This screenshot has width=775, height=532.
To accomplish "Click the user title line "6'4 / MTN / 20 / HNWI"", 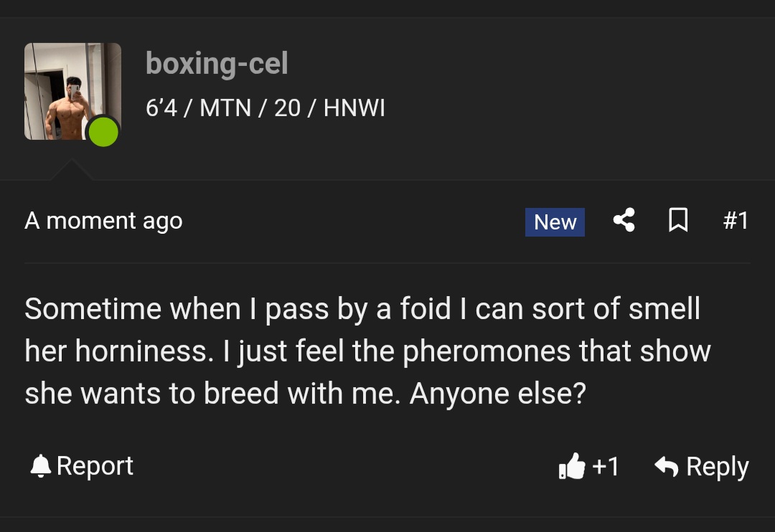I will tap(266, 108).
